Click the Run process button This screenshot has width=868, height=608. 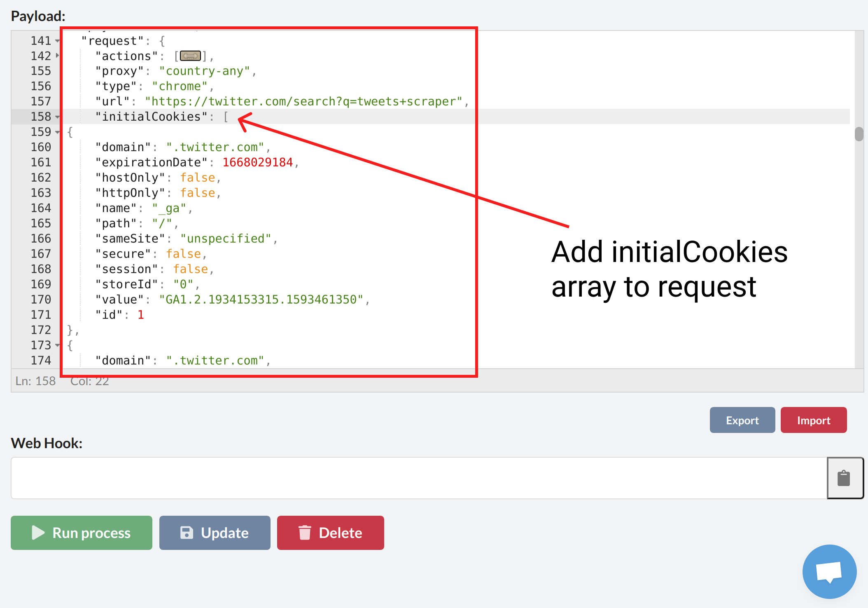82,533
